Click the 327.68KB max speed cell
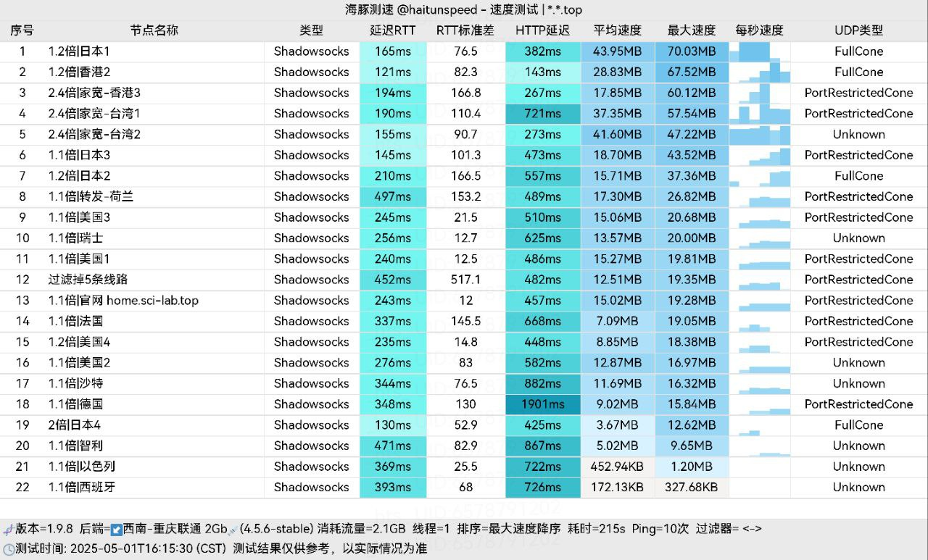Image resolution: width=928 pixels, height=560 pixels. [x=691, y=488]
